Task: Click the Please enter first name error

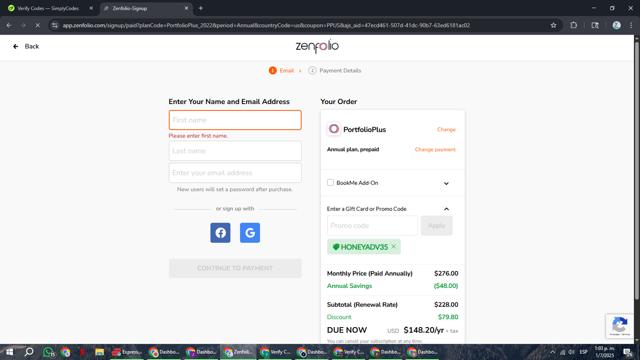Action: [x=198, y=136]
